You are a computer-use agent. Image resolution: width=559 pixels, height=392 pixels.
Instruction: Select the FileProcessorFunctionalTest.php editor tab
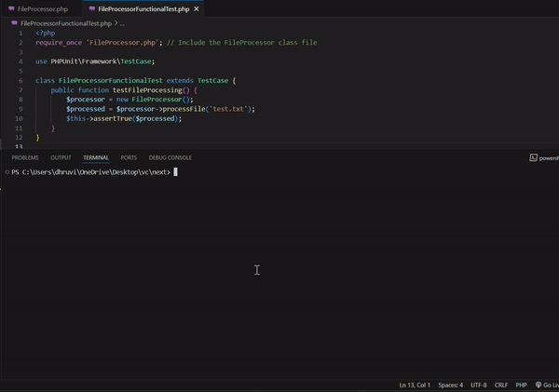143,9
